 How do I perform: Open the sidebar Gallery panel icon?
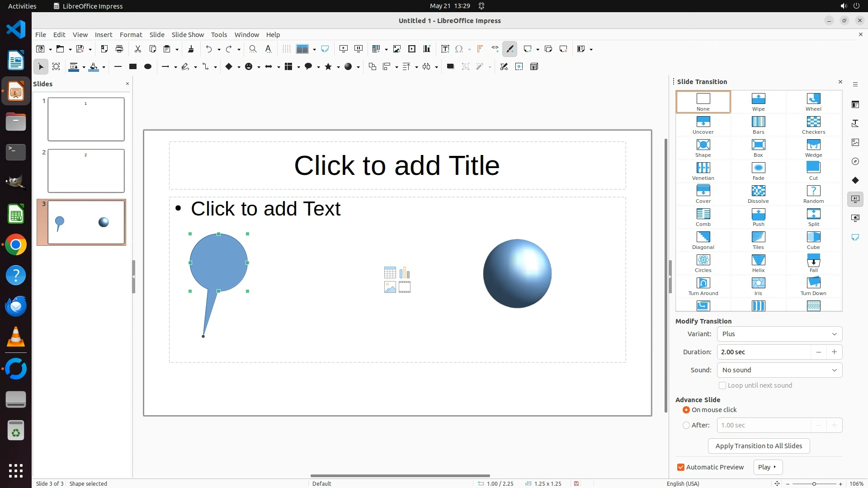pos(855,142)
